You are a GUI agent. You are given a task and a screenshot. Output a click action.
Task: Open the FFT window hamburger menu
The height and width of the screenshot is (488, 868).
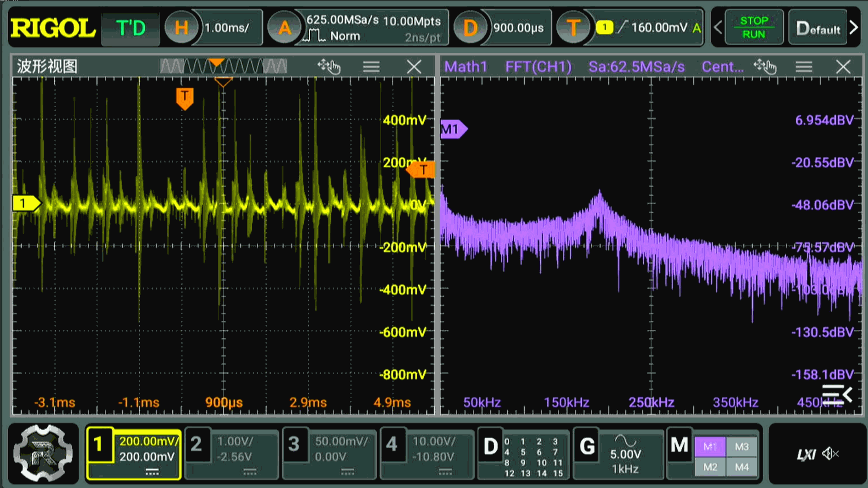[804, 67]
